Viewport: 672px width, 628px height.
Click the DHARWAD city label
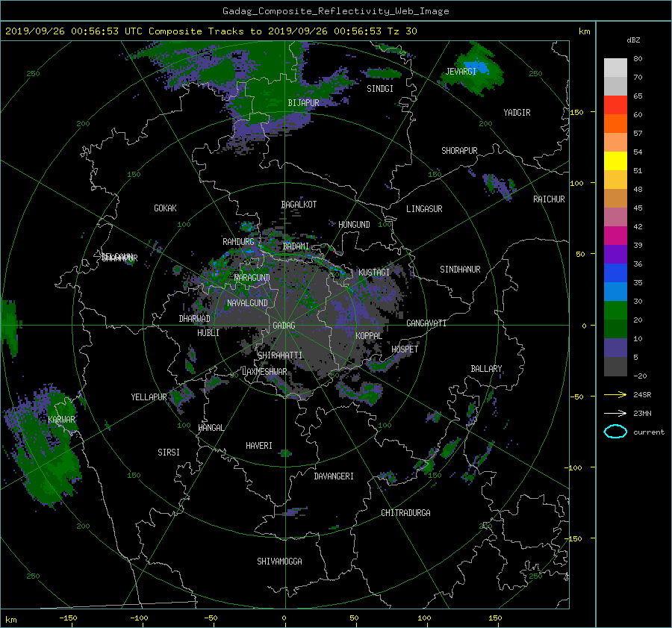[195, 319]
